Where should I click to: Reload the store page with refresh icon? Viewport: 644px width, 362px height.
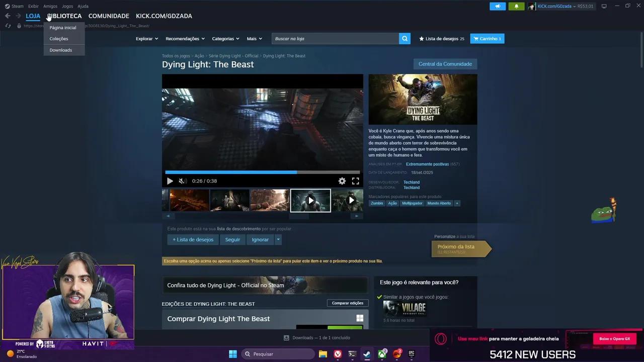[8, 26]
